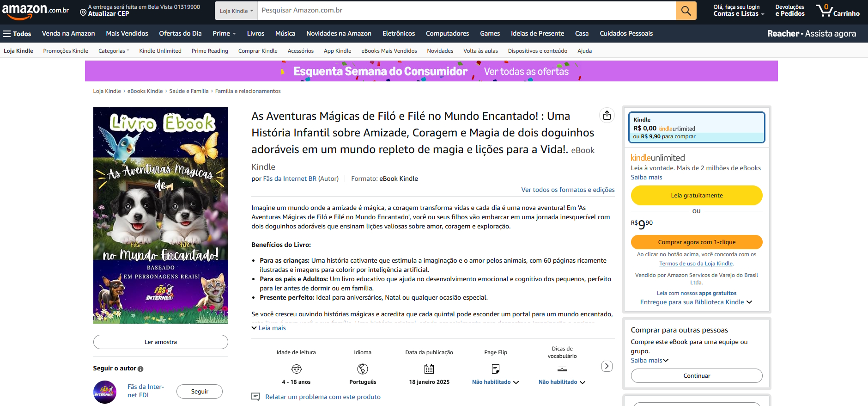Click apps gratuitos link
The image size is (868, 406).
point(717,293)
